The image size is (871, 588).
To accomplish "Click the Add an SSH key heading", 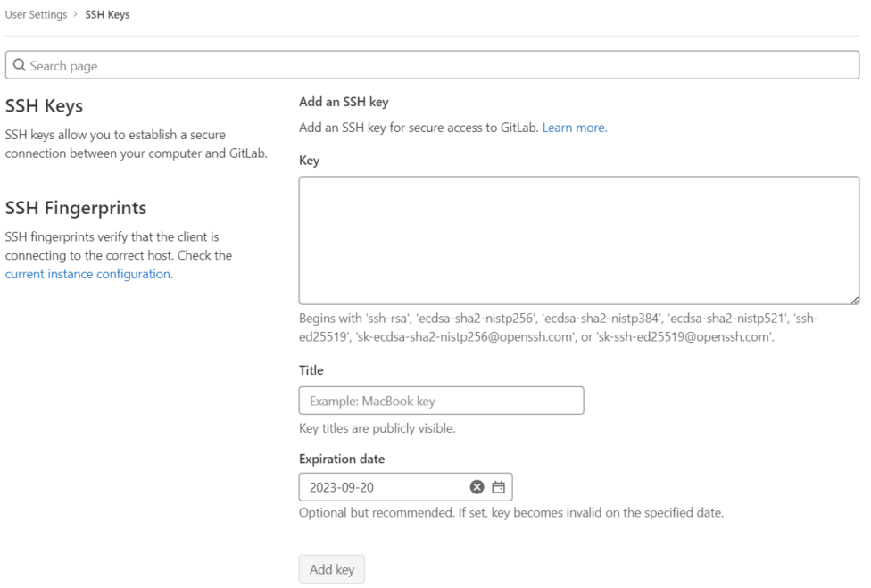I will click(344, 102).
